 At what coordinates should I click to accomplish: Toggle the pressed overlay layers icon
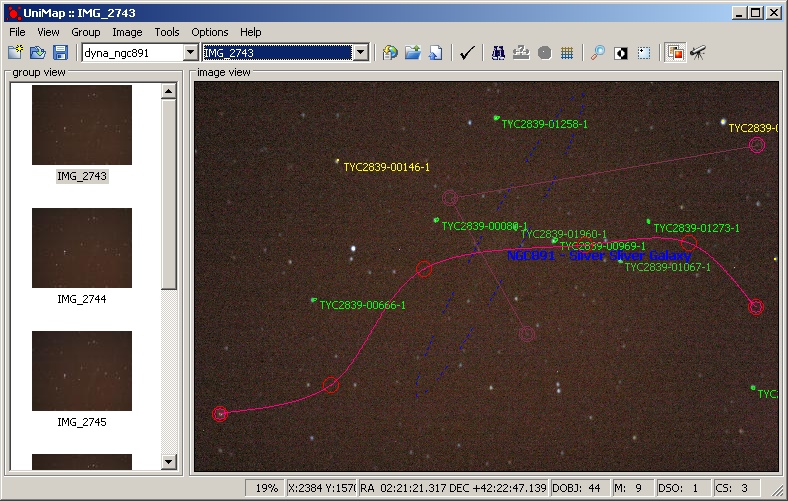[x=675, y=52]
